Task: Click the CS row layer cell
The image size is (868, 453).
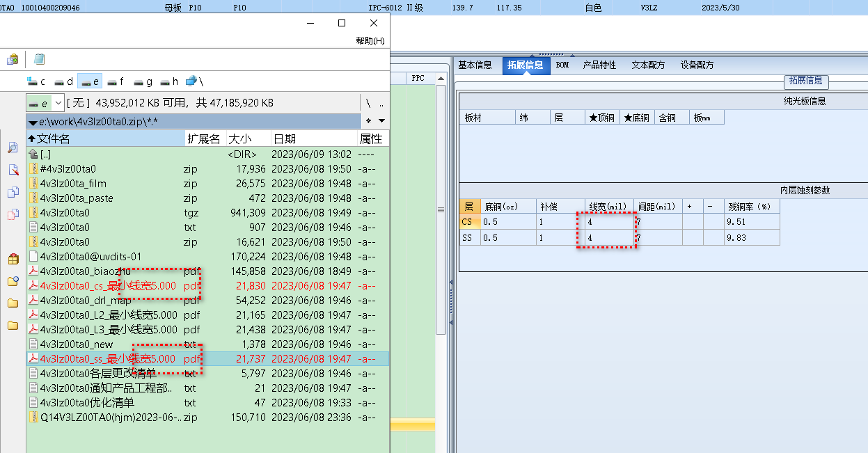Action: [x=470, y=222]
